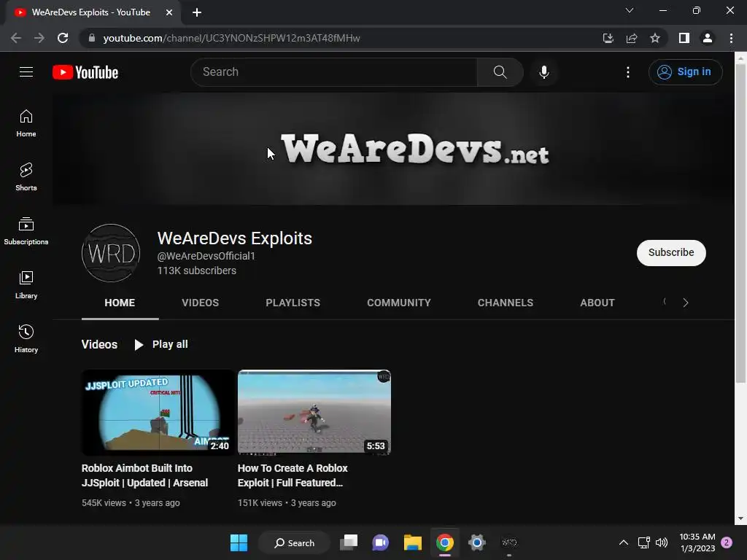Open Chat app on taskbar
The height and width of the screenshot is (560, 747).
point(380,542)
